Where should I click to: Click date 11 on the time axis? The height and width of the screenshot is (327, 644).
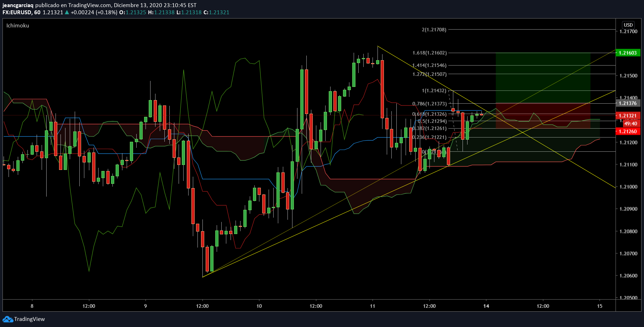coord(373,306)
